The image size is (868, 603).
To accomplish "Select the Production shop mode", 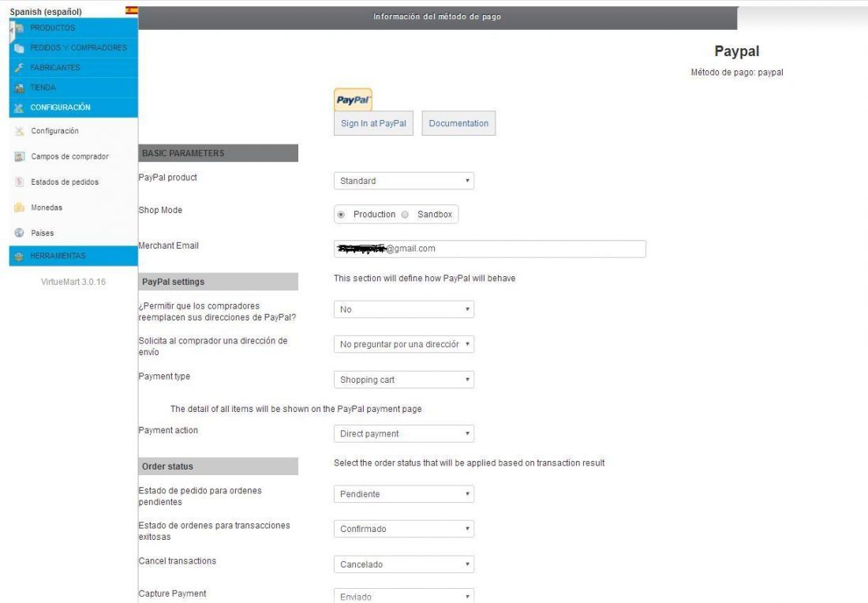I will click(x=341, y=215).
